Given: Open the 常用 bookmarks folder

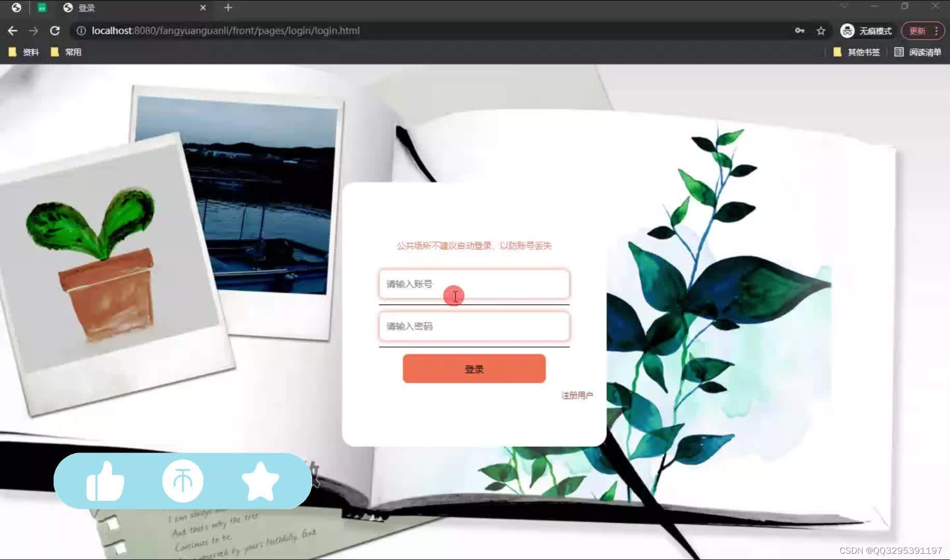Looking at the screenshot, I should point(66,52).
